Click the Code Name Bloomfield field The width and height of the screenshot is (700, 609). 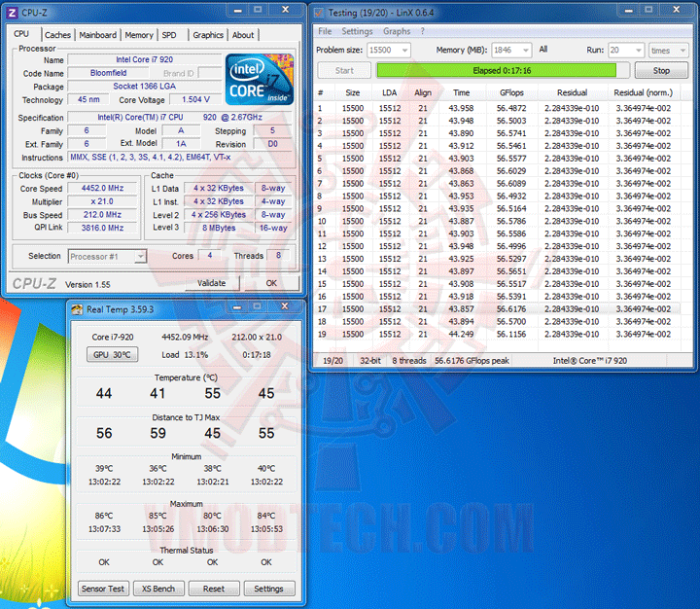click(109, 73)
